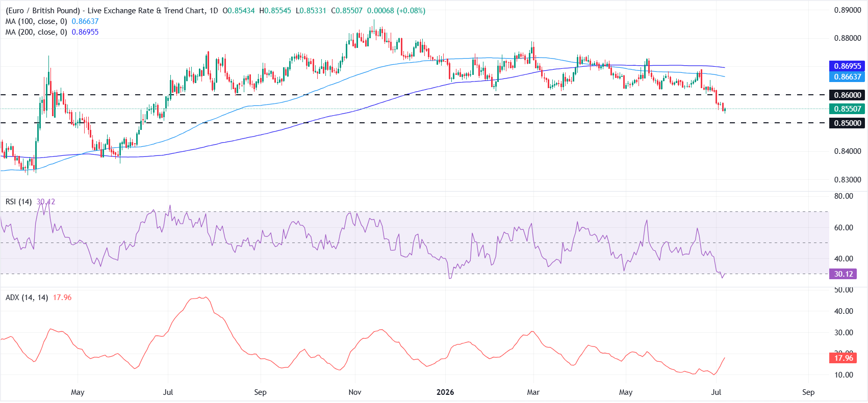Click the last Sep label on time axis
The width and height of the screenshot is (868, 403).
point(808,392)
